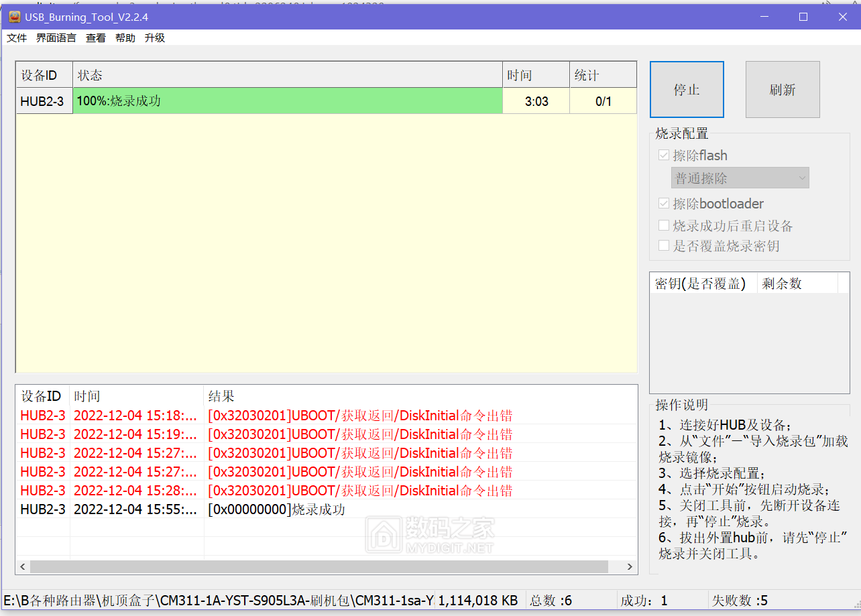The image size is (861, 616).
Task: Minimize the USB Burning Tool window
Action: 763,17
